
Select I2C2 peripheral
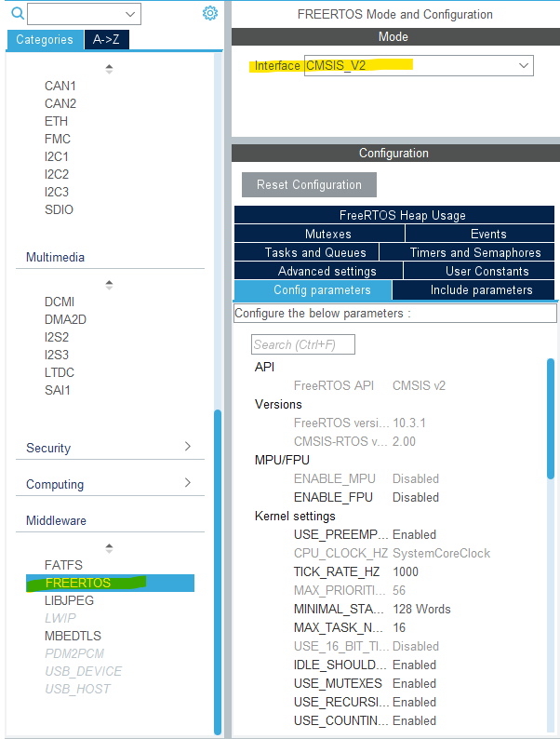click(57, 174)
